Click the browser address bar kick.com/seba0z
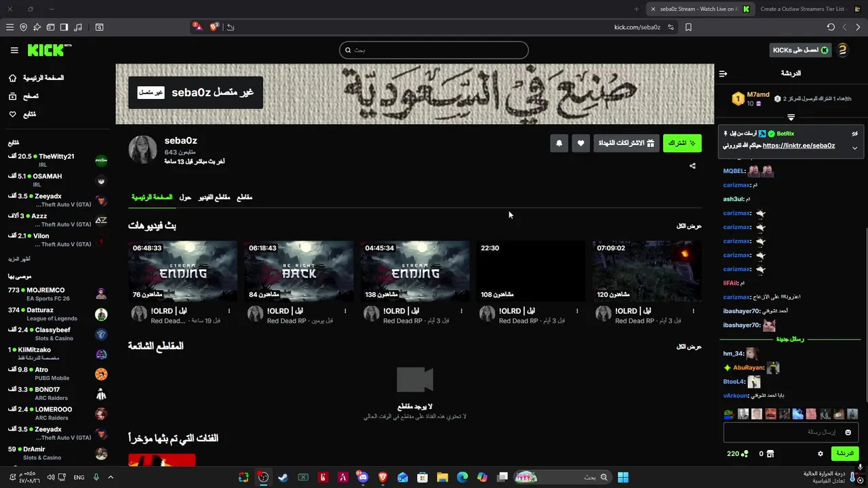This screenshot has height=488, width=868. (637, 27)
